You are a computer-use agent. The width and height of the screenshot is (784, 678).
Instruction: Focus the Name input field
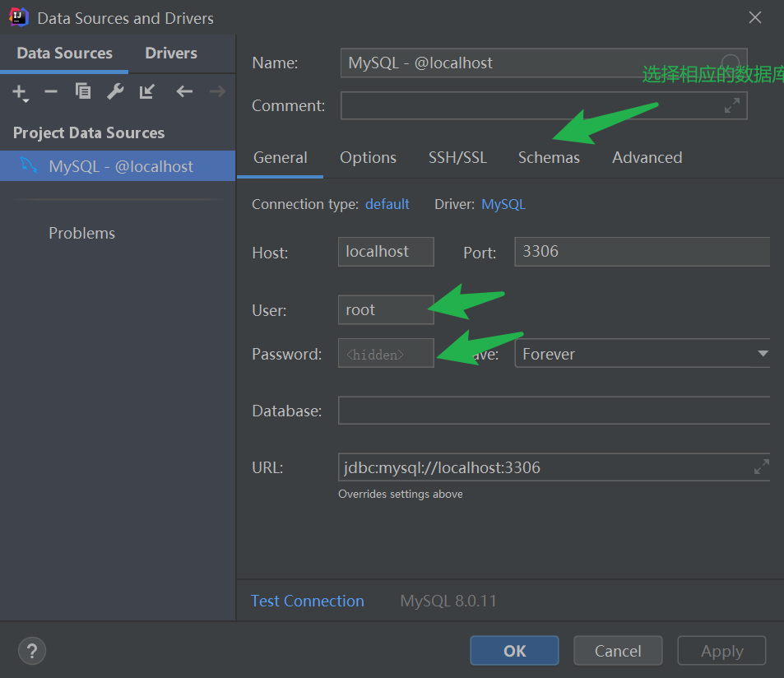tap(544, 63)
